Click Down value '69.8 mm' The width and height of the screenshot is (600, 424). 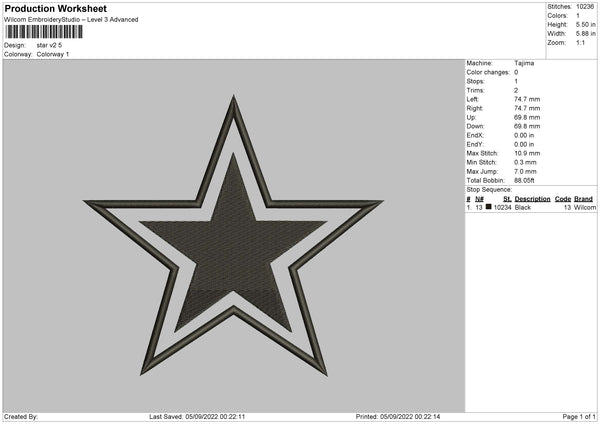point(527,126)
